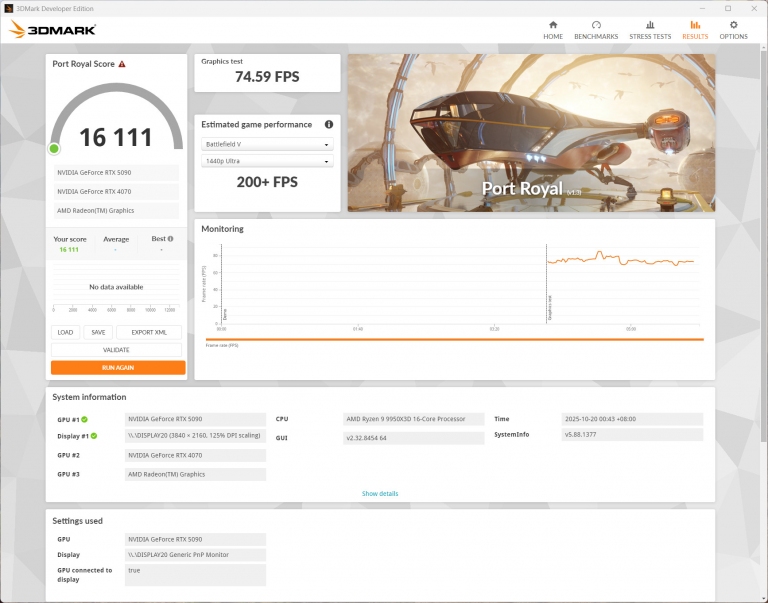
Task: Open the Battlefield V game dropdown
Action: click(x=266, y=144)
